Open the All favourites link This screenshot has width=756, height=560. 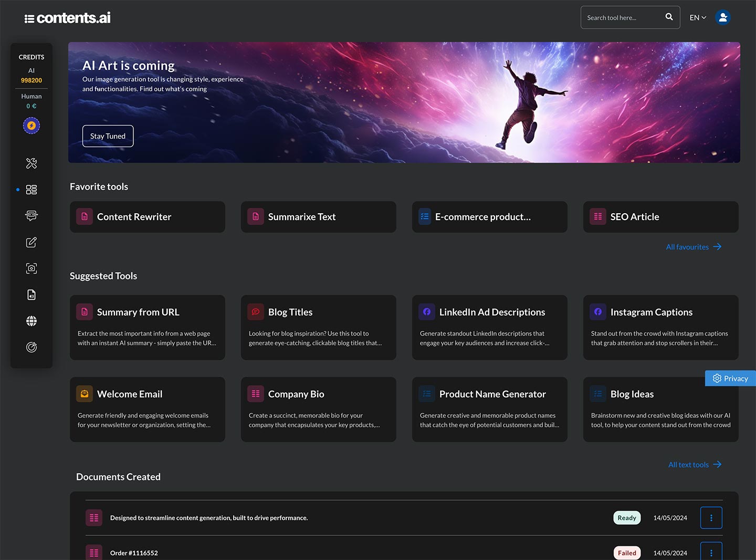[693, 247]
